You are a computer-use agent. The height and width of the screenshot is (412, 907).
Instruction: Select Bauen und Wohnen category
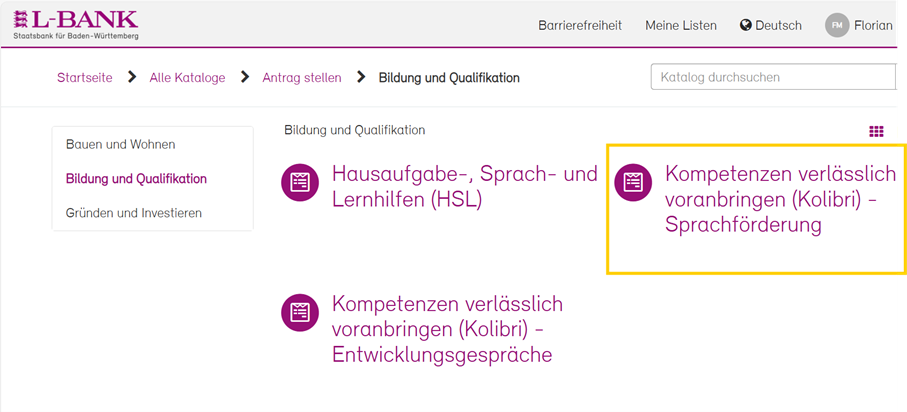pos(120,145)
